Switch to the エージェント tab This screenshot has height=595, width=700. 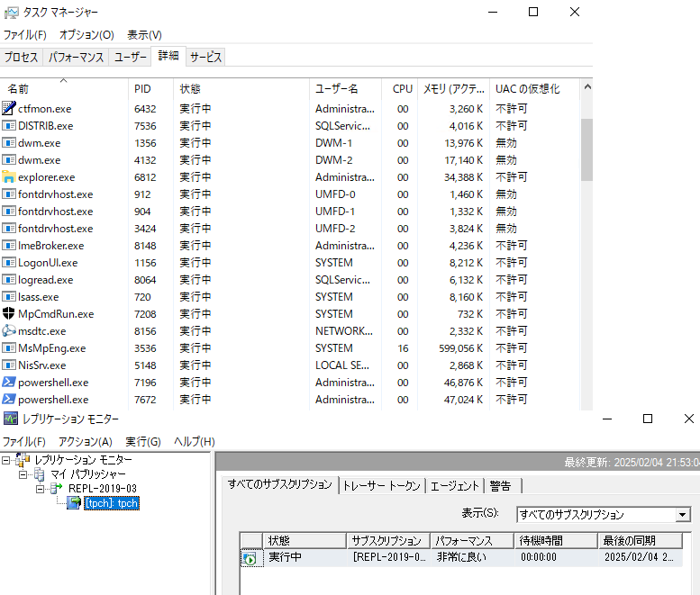(x=454, y=486)
